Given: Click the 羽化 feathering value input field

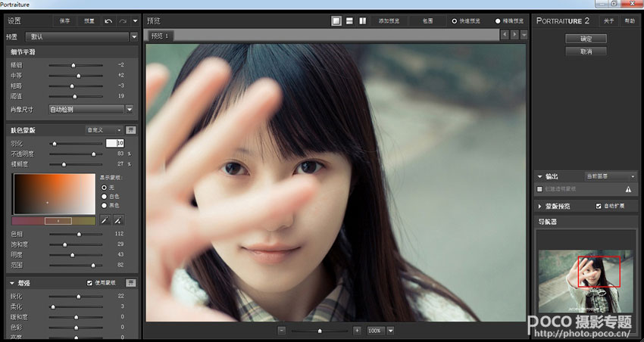Looking at the screenshot, I should click(114, 143).
